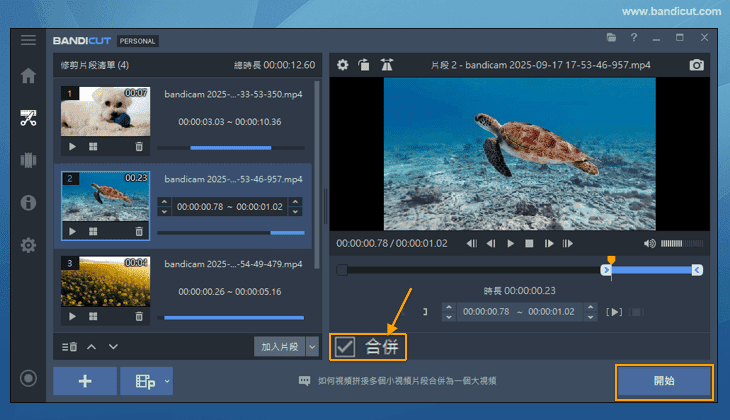Step back one frame
This screenshot has height=420, width=730.
(491, 244)
